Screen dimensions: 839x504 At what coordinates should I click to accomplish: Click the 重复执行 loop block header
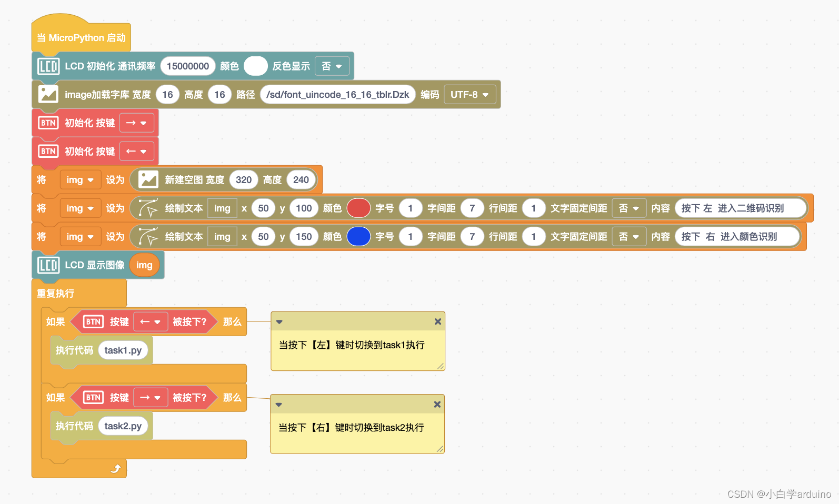(79, 294)
